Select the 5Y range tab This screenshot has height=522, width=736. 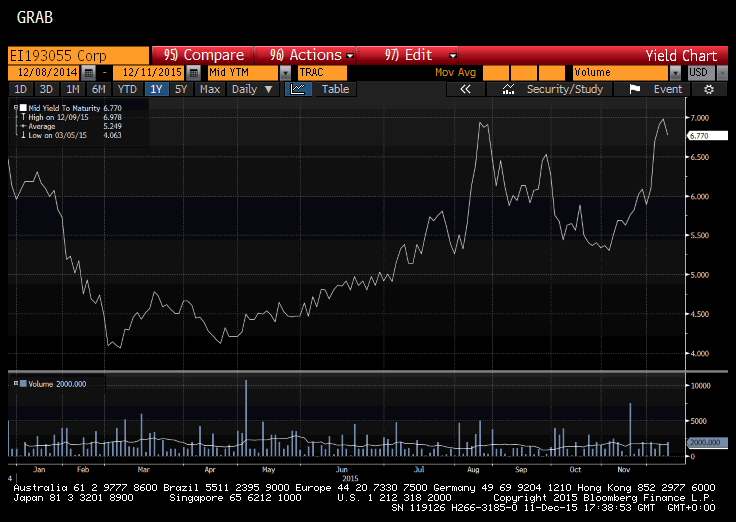(181, 89)
